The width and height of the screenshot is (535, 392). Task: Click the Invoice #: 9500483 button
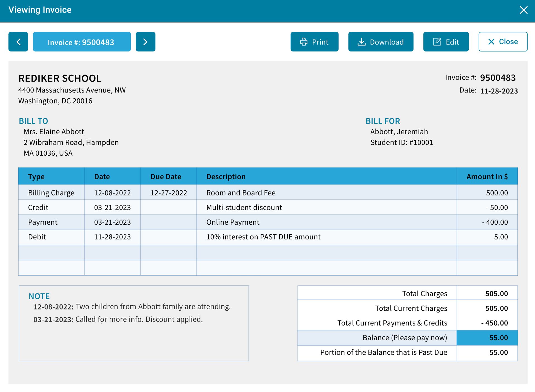pos(82,42)
